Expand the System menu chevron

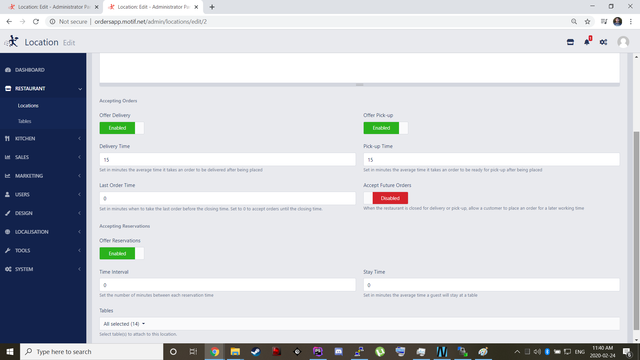point(80,269)
